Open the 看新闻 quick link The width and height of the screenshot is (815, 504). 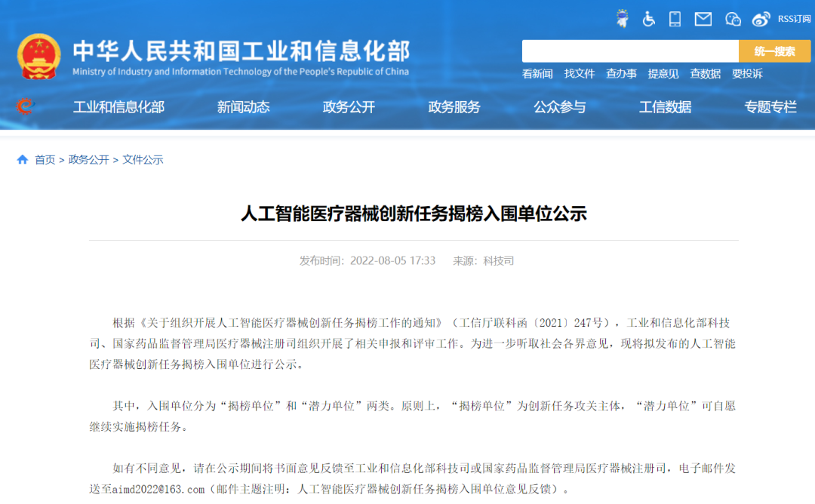pos(537,74)
